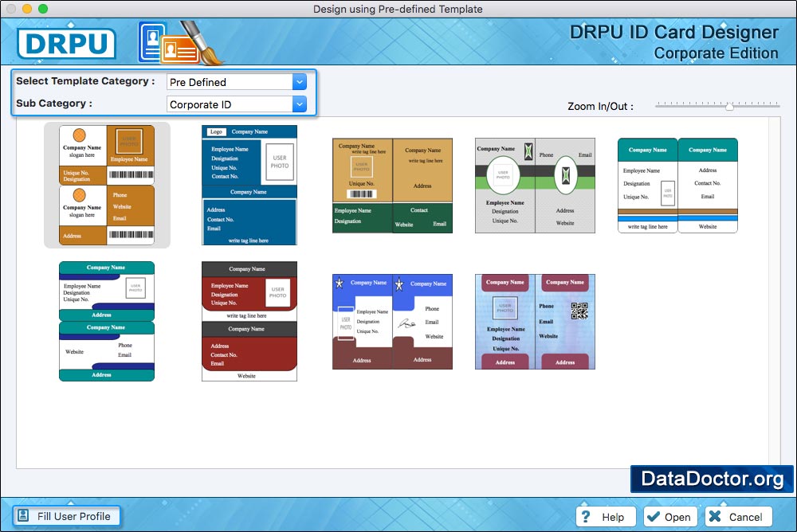Click the Select Template Category label
This screenshot has height=532, width=797.
coord(85,80)
